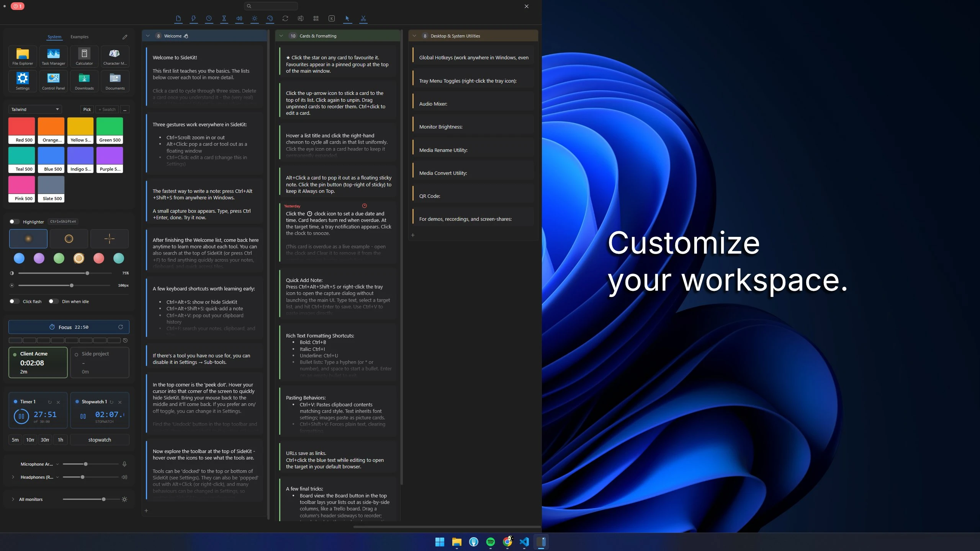Image resolution: width=980 pixels, height=551 pixels.
Task: Collapse the Cards & Formatting list chevron
Action: point(281,36)
